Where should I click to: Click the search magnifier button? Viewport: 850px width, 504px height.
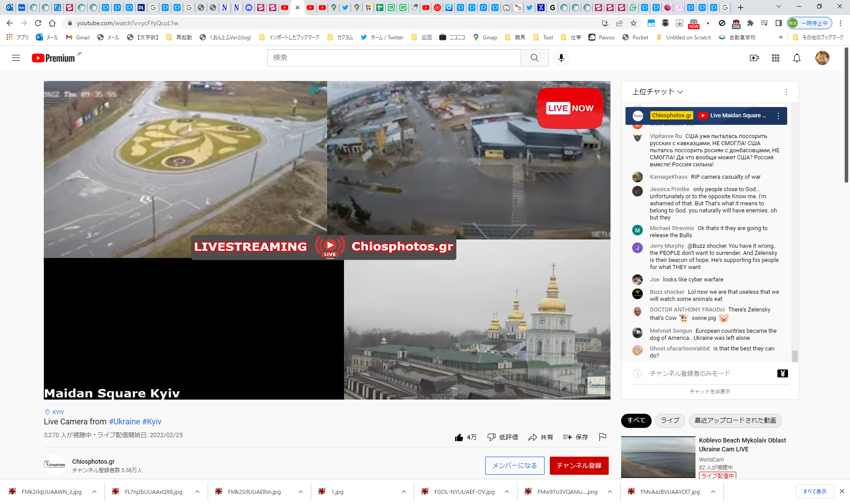tap(534, 58)
